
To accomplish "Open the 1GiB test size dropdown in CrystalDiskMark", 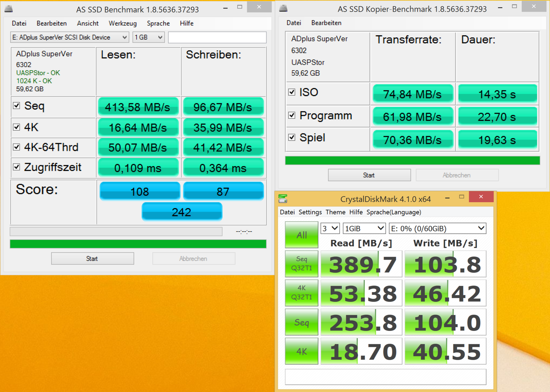I will click(x=364, y=228).
